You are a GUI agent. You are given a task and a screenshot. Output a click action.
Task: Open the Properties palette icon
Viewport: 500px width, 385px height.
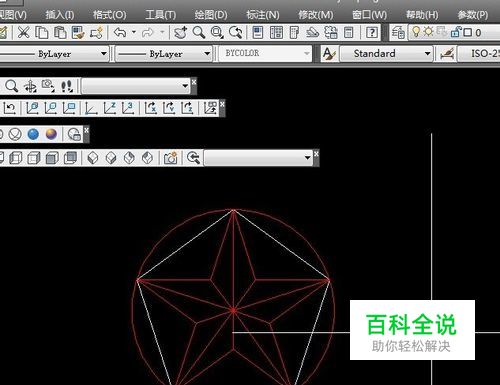tap(258, 32)
